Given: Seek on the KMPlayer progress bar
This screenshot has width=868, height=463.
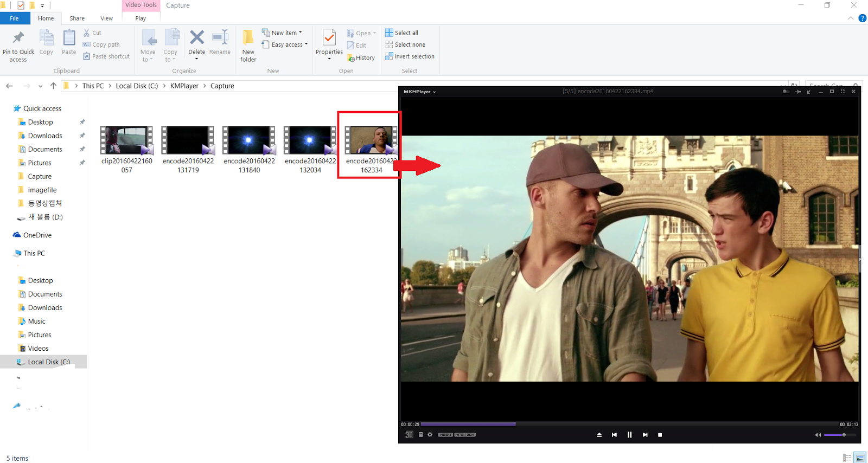Looking at the screenshot, I should coord(629,424).
